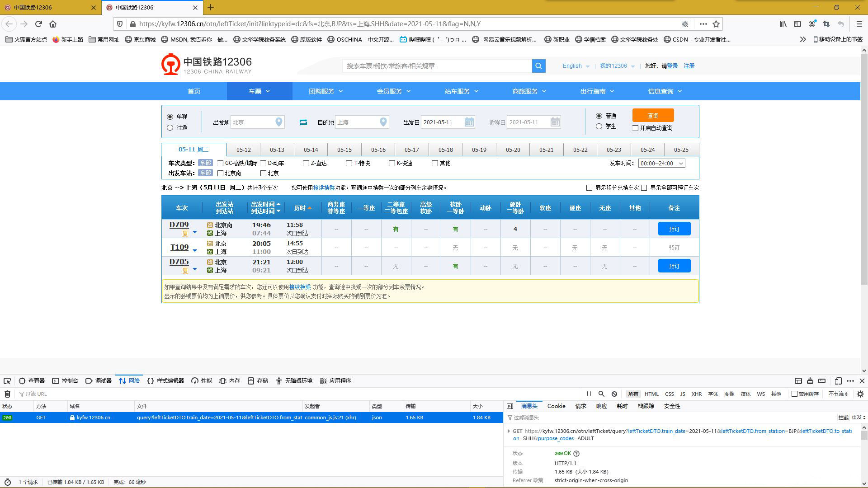Enable 开启自动查询 auto query checkbox

tap(635, 128)
